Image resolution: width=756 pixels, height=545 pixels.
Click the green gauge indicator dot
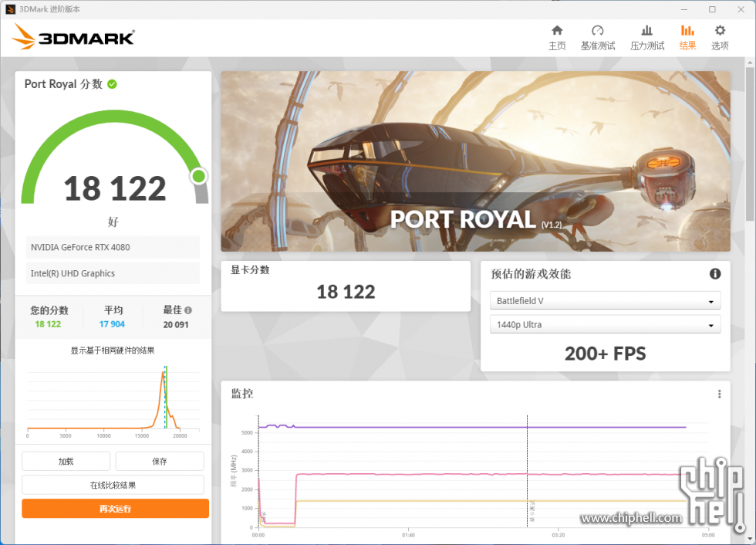pos(199,176)
